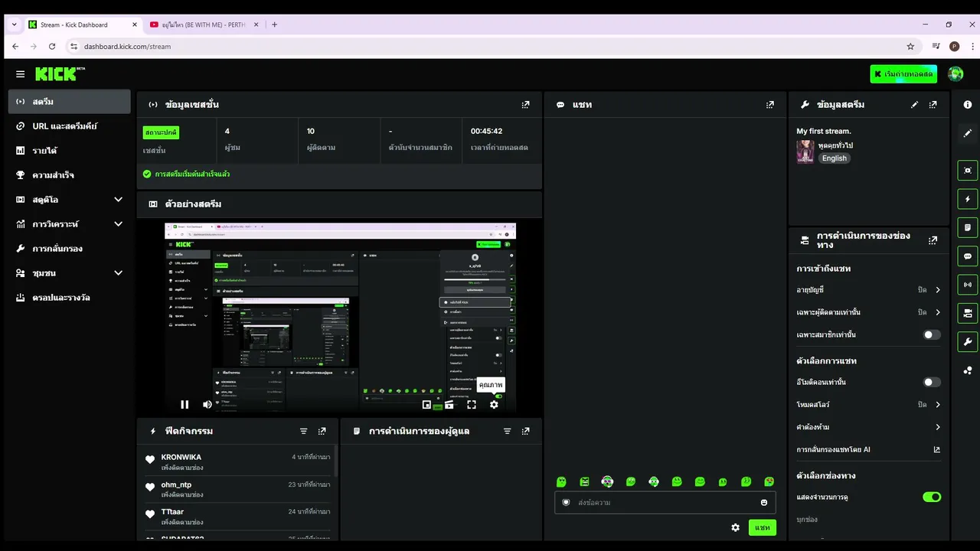
Task: Click the green เริ่มถ่ายทอดสด button
Action: [903, 74]
